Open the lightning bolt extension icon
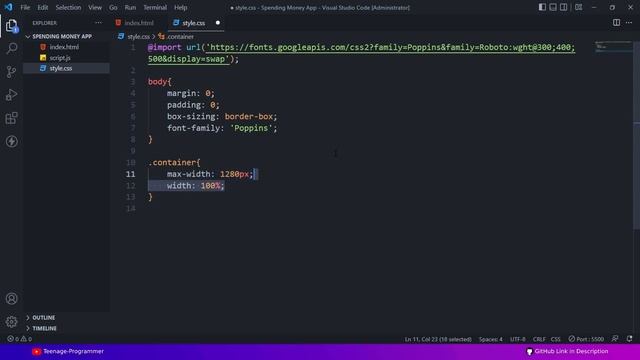640x360 pixels. point(11,142)
